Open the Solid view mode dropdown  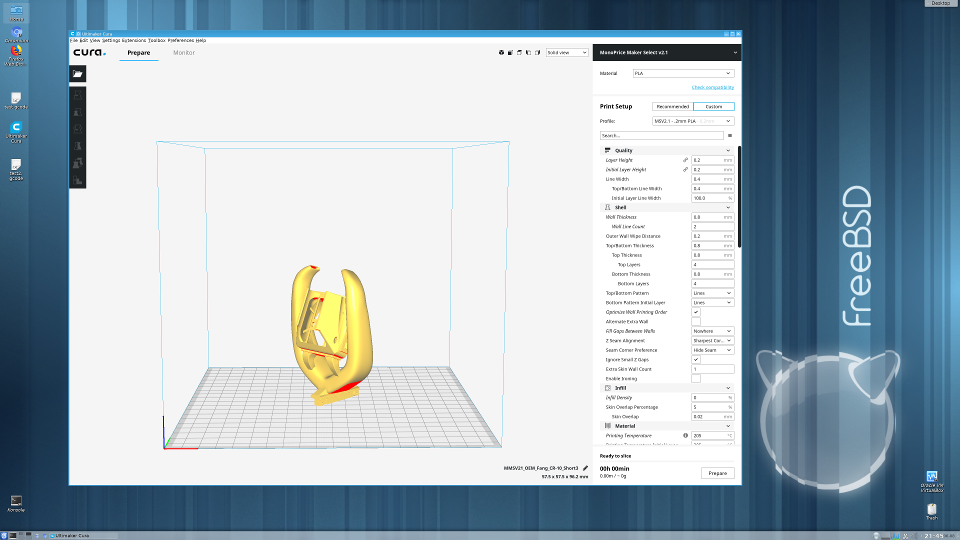[x=568, y=52]
